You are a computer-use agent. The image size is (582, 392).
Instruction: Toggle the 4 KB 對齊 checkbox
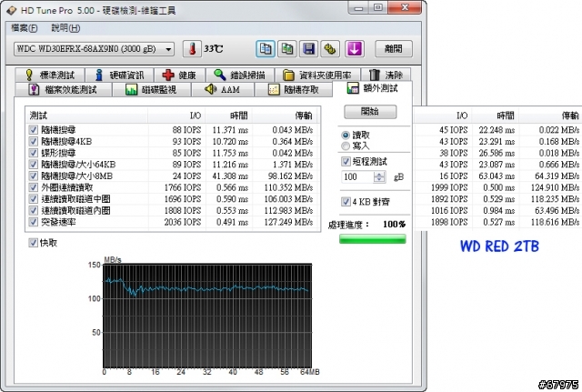point(346,202)
